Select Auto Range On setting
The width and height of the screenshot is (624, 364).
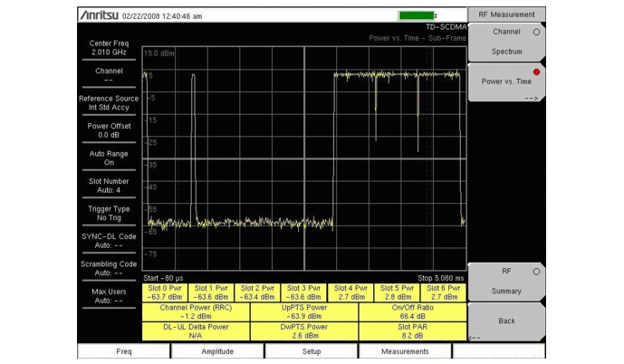pos(109,158)
